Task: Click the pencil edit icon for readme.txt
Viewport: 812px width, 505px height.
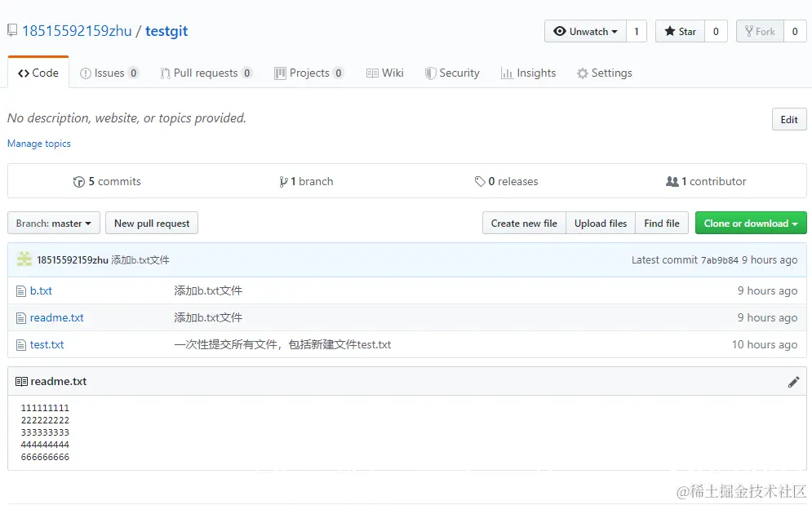Action: tap(793, 383)
